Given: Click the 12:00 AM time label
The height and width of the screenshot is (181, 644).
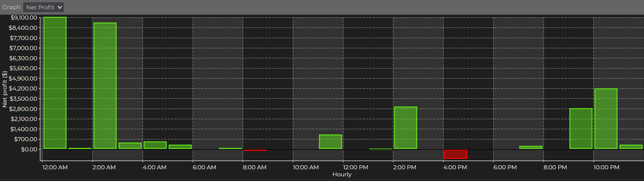Looking at the screenshot, I should pyautogui.click(x=55, y=167).
